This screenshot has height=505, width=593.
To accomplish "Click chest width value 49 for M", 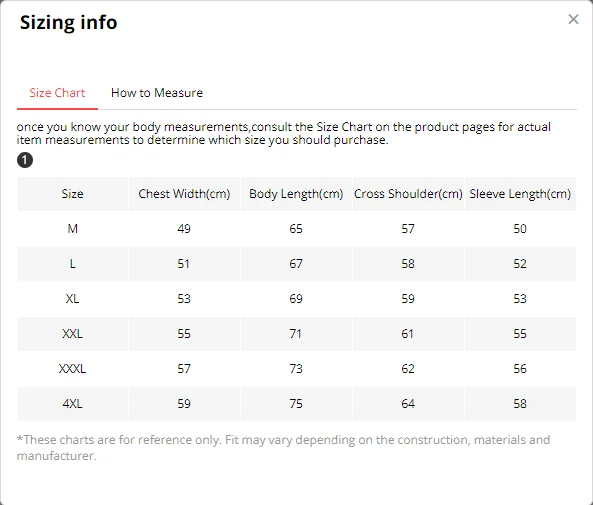I will click(184, 228).
